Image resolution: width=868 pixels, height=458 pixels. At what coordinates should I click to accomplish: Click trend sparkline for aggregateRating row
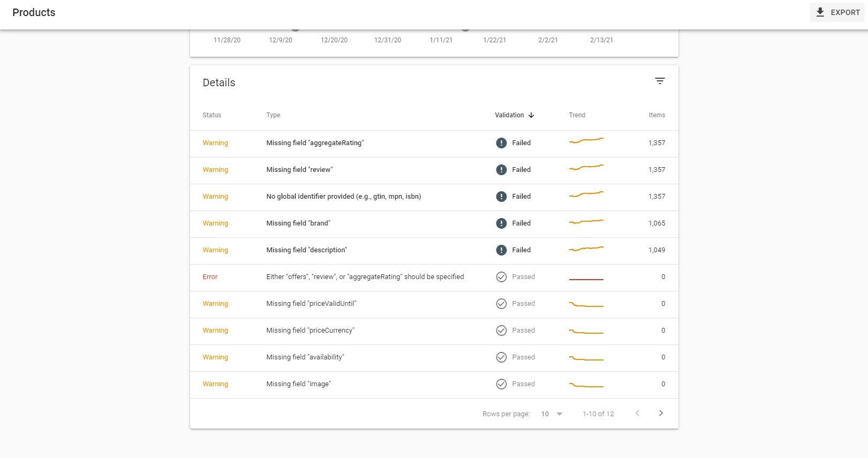[586, 141]
